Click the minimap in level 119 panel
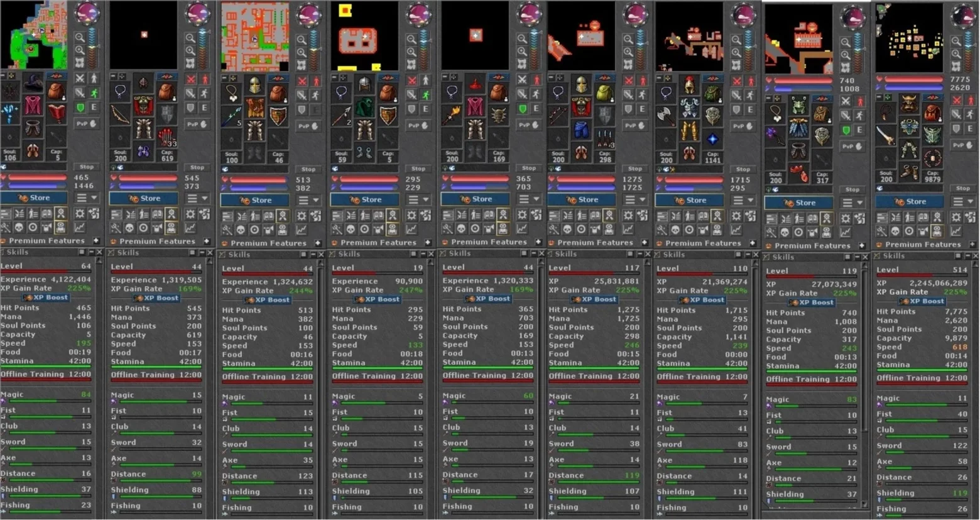This screenshot has width=980, height=520. click(798, 40)
